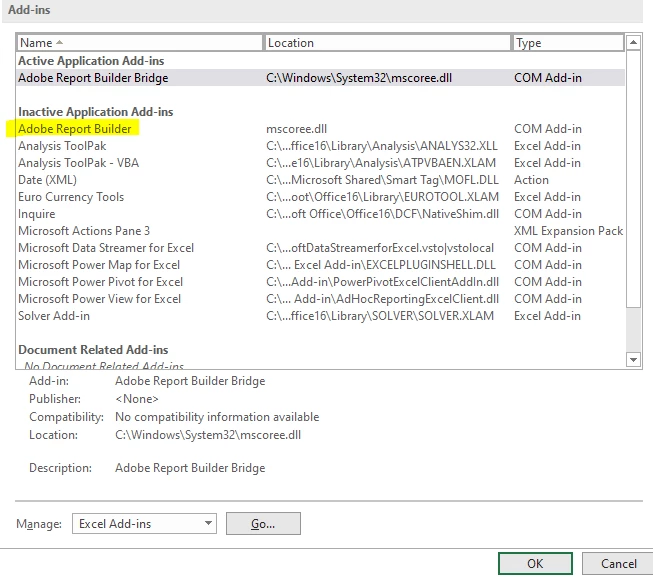Click the PowerPivotExcelClientAddIn.dll location path
This screenshot has height=581, width=653.
coord(382,282)
